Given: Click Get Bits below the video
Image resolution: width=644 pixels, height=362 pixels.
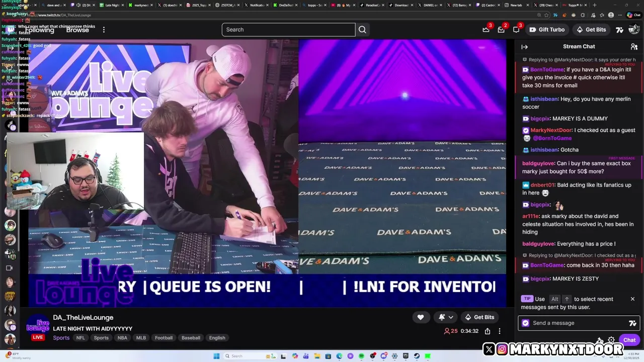Looking at the screenshot, I should pos(479,317).
